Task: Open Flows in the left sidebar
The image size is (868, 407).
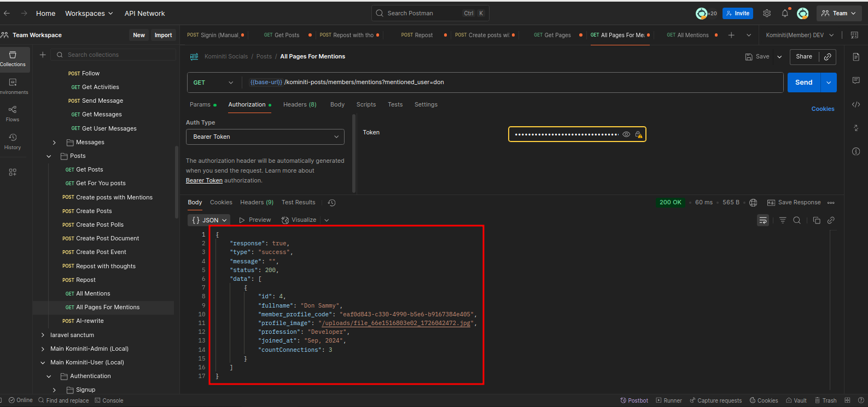Action: (x=13, y=114)
